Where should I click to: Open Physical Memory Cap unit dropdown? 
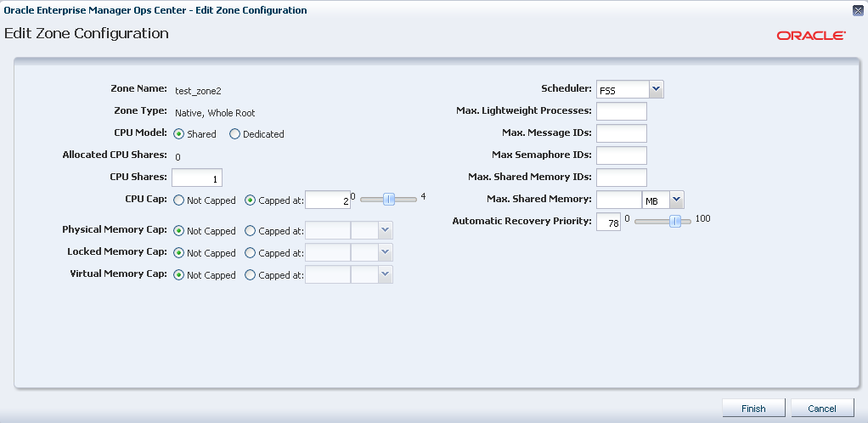click(x=386, y=230)
